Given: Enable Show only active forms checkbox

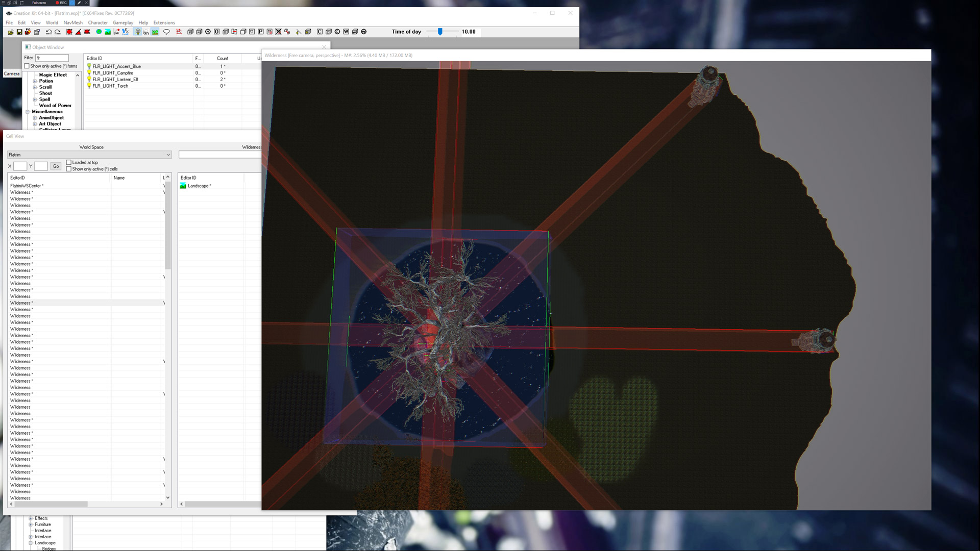Looking at the screenshot, I should click(x=27, y=66).
